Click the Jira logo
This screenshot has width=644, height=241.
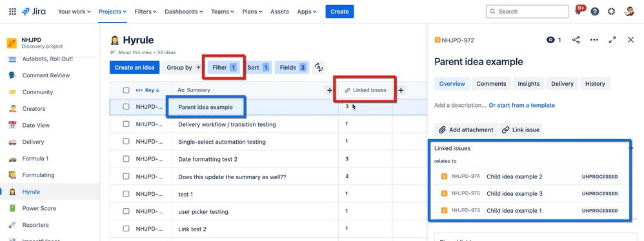pyautogui.click(x=34, y=12)
